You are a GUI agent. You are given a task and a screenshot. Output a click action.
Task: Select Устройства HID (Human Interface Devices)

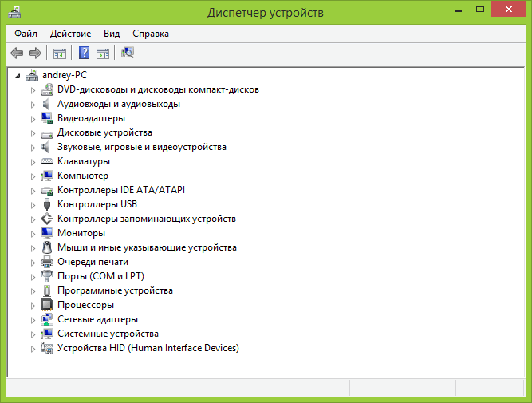(148, 348)
